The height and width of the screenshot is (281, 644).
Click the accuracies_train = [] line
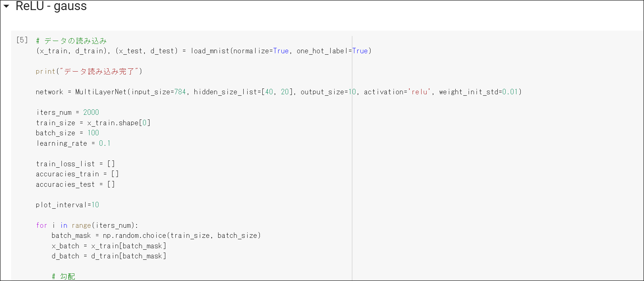click(x=77, y=174)
